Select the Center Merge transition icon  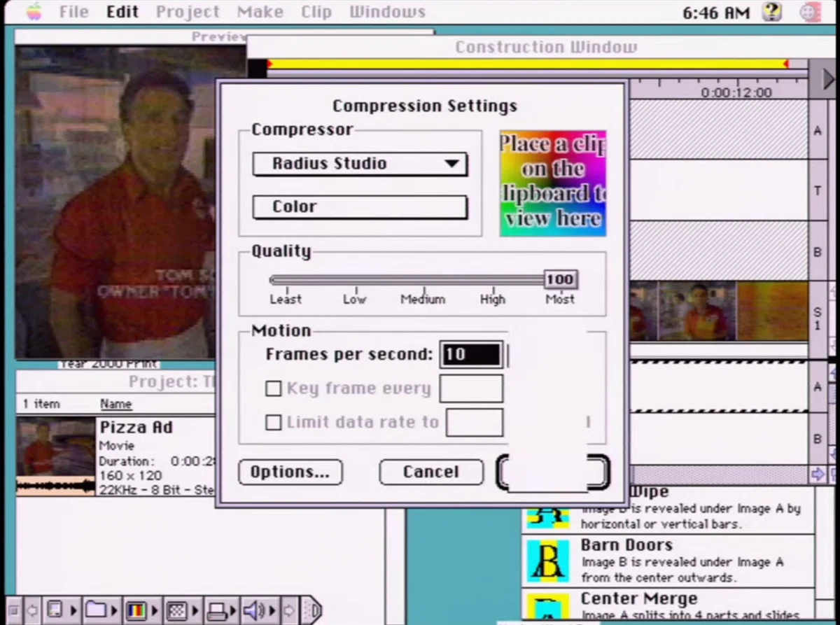click(548, 608)
